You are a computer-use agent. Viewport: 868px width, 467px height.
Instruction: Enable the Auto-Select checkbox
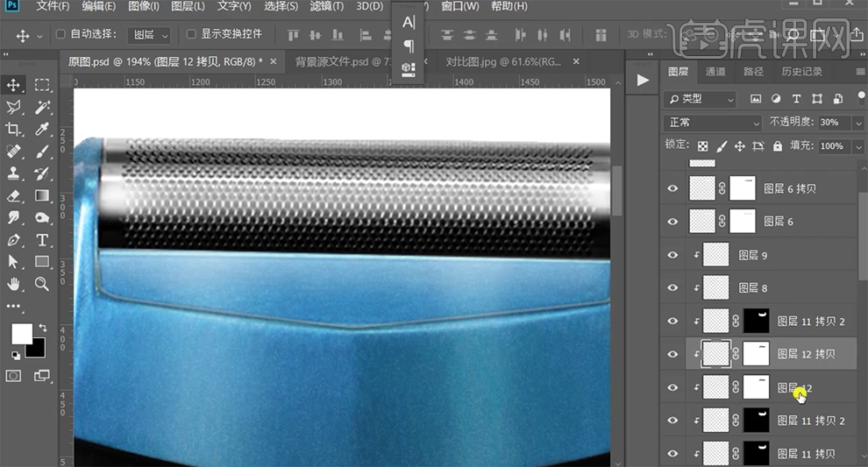tap(60, 34)
